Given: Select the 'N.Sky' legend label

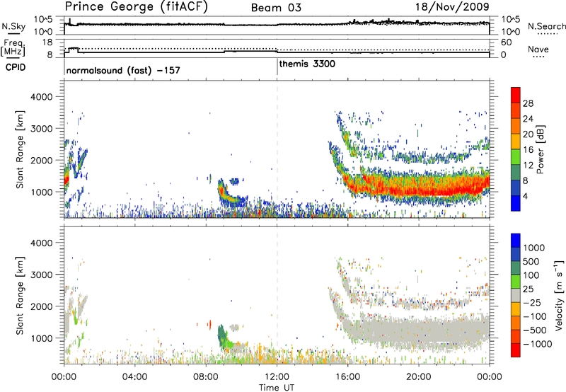Looking at the screenshot, I should pos(13,26).
